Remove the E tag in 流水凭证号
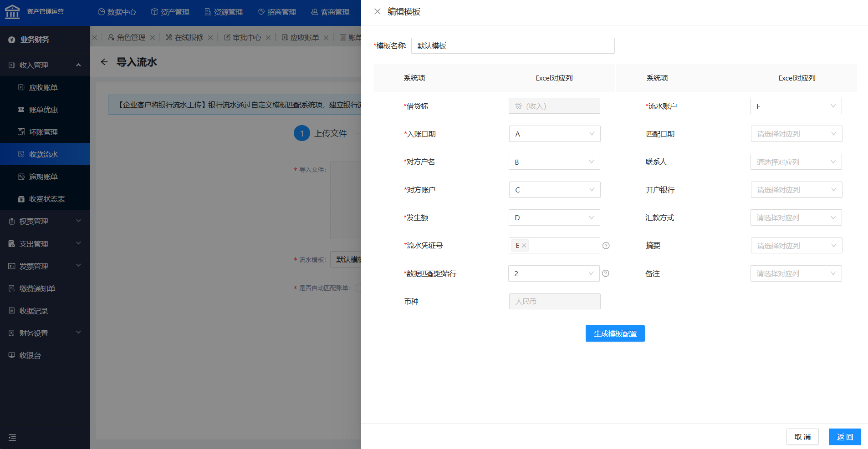Screen dimensions: 868x449 [x=524, y=246]
